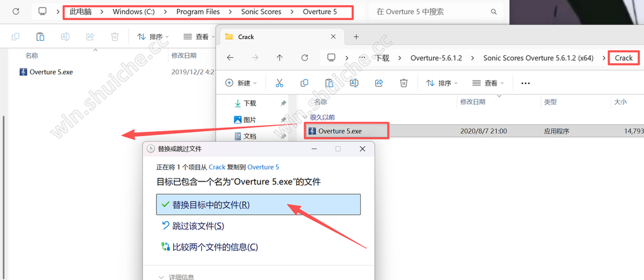Click the Delete trash icon in Crack window
Viewport: 644px width, 280px height.
[404, 83]
